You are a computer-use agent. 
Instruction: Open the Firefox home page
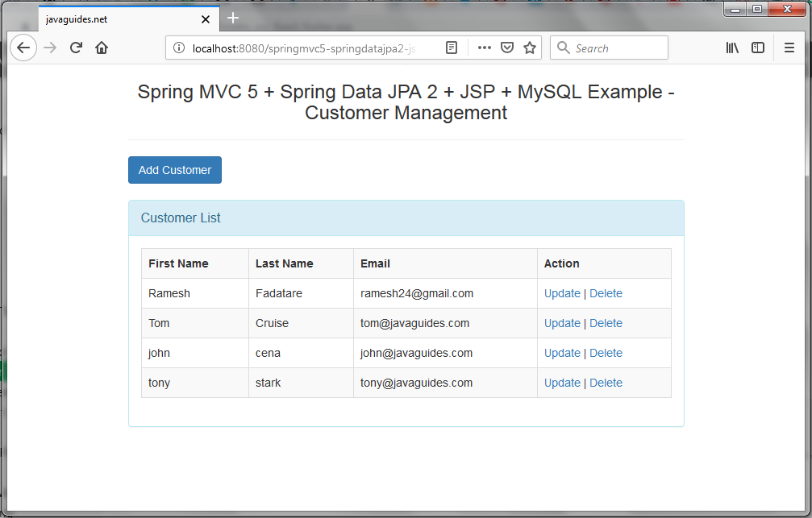(102, 48)
